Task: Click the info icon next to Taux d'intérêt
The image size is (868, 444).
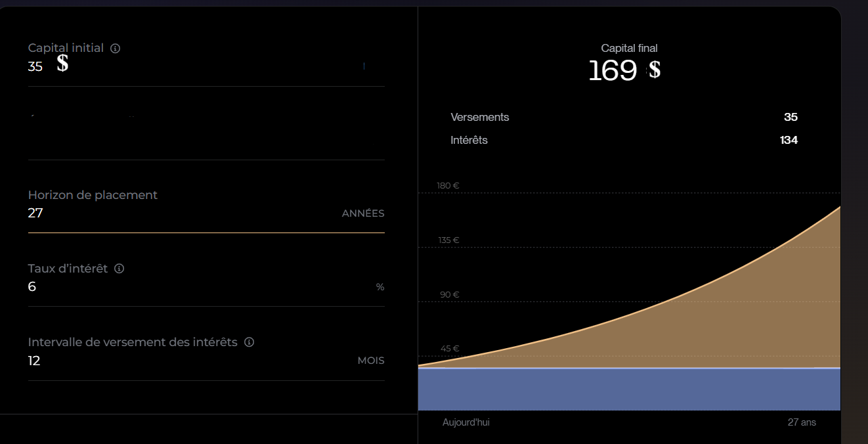Action: click(119, 269)
